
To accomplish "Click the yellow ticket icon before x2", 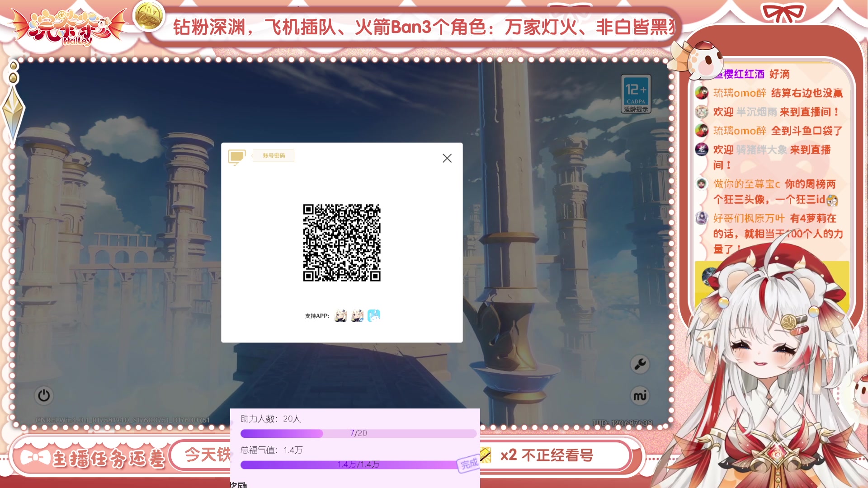I will (x=486, y=455).
